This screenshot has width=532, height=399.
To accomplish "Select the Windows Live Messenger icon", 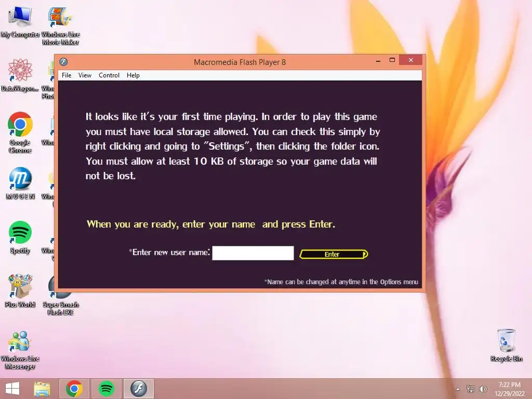I will [x=20, y=350].
